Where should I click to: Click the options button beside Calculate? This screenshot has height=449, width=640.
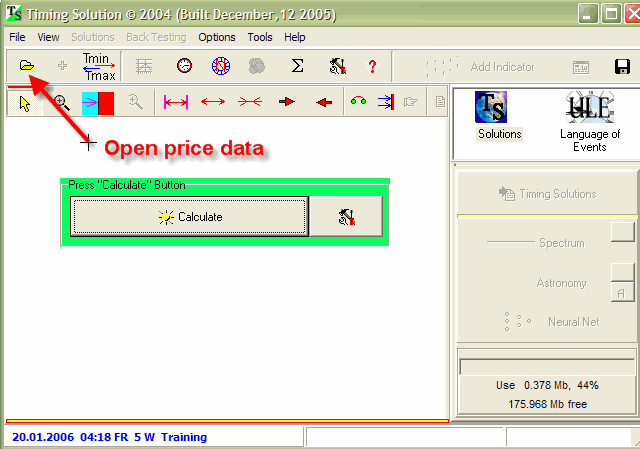click(346, 216)
